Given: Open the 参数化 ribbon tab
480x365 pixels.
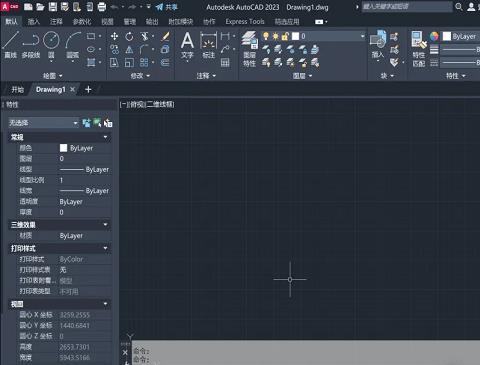Looking at the screenshot, I should (82, 22).
